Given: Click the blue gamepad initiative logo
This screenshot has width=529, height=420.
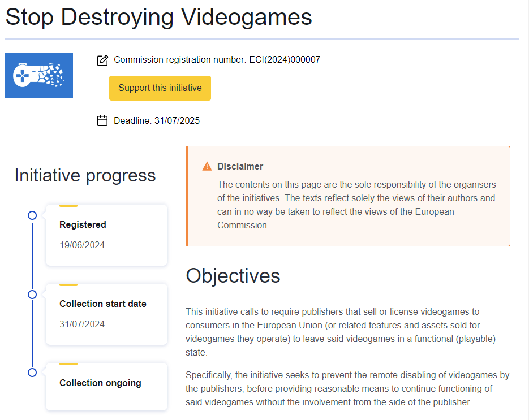Looking at the screenshot, I should (39, 75).
